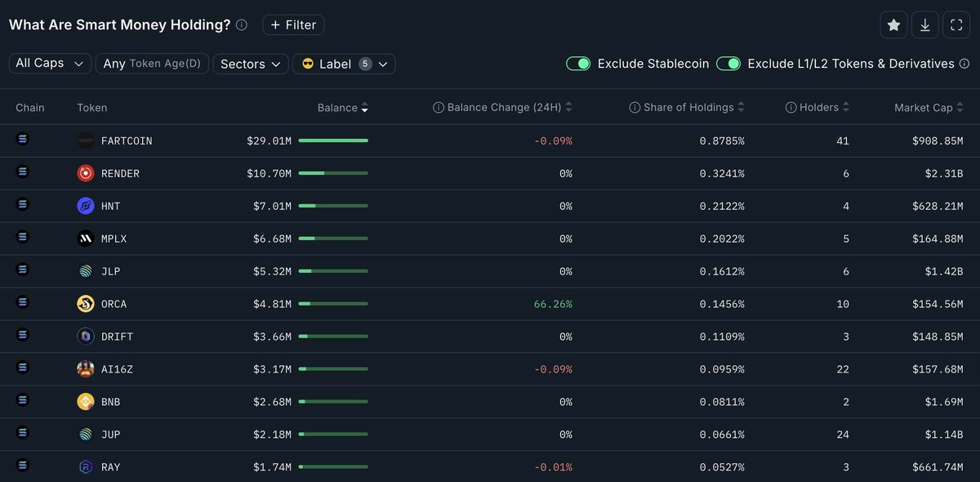Image resolution: width=980 pixels, height=482 pixels.
Task: Click info icon next to Smart Money title
Action: click(242, 25)
